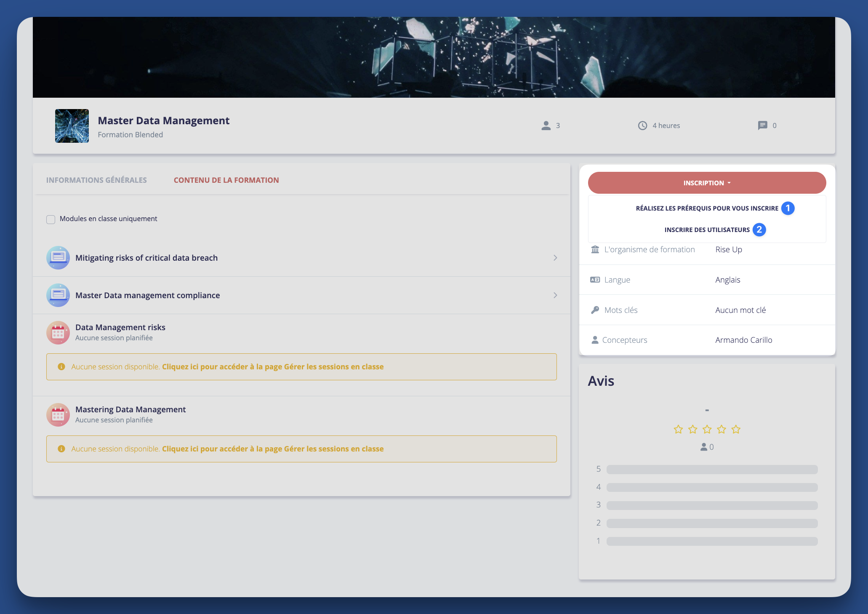This screenshot has height=614, width=868.
Task: Click the Mastering Data Management calendar icon
Action: [58, 415]
